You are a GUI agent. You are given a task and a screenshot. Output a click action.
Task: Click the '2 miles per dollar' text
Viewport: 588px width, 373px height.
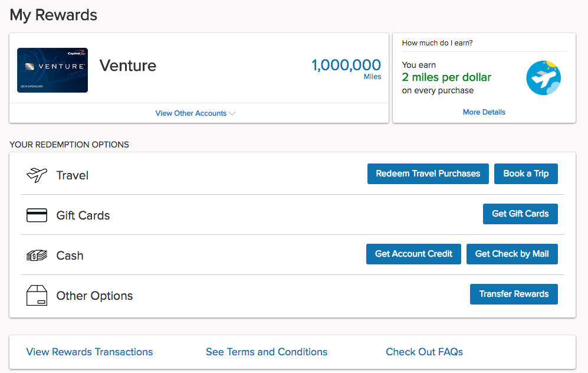(446, 77)
